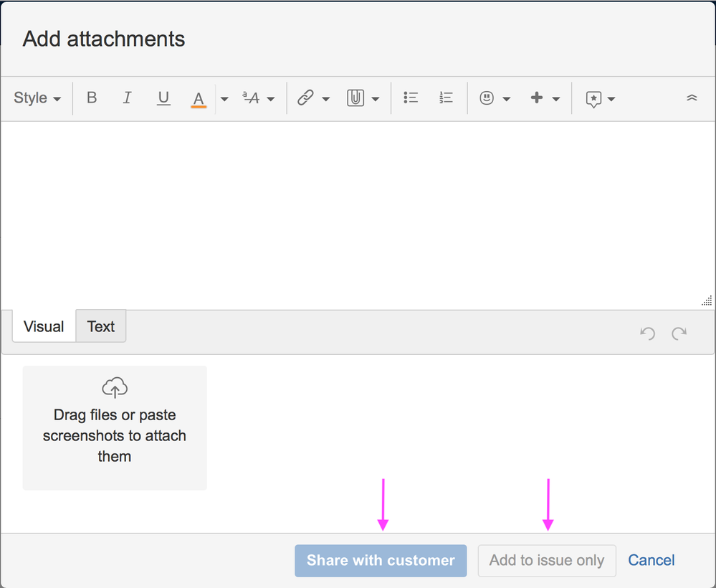This screenshot has width=716, height=588.
Task: Create a numbered list
Action: pos(445,98)
